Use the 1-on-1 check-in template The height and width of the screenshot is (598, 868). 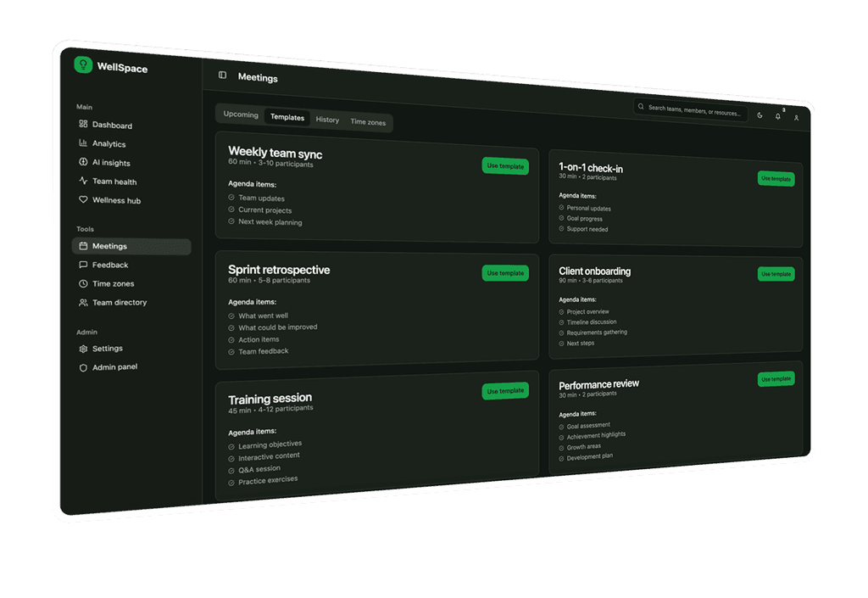[x=776, y=179]
